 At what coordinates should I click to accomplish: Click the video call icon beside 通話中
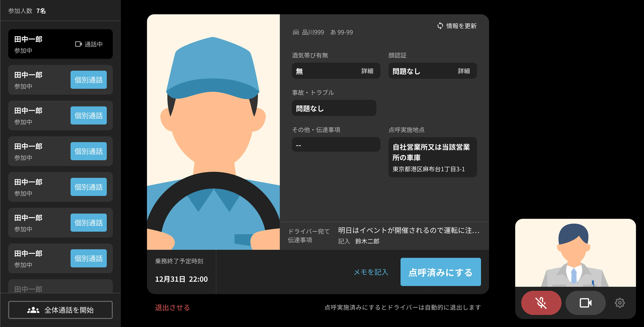click(x=78, y=44)
